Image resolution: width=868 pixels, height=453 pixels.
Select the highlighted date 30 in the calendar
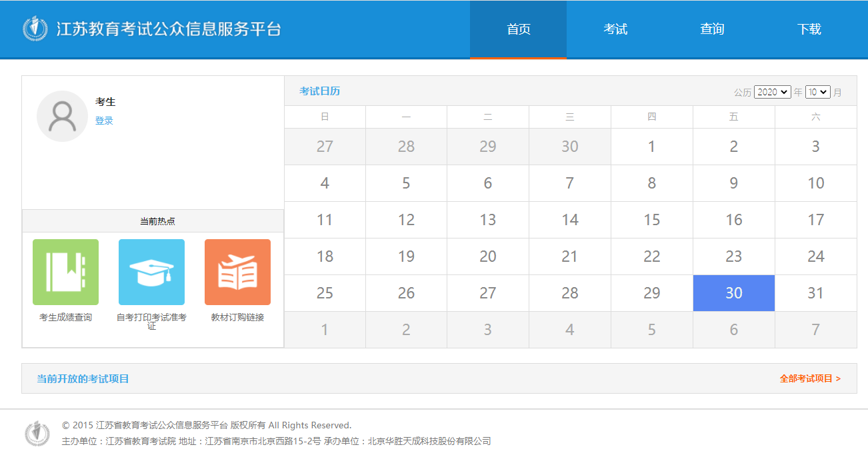[x=733, y=293]
